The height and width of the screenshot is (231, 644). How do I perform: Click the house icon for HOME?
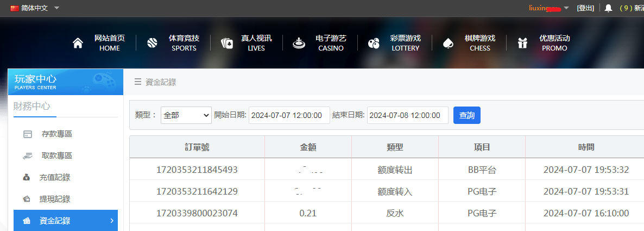(x=78, y=43)
